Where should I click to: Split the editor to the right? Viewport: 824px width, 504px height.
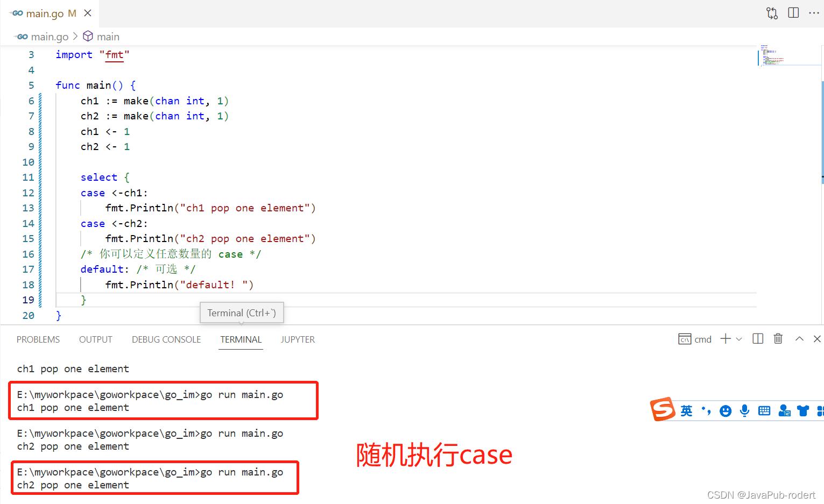793,13
